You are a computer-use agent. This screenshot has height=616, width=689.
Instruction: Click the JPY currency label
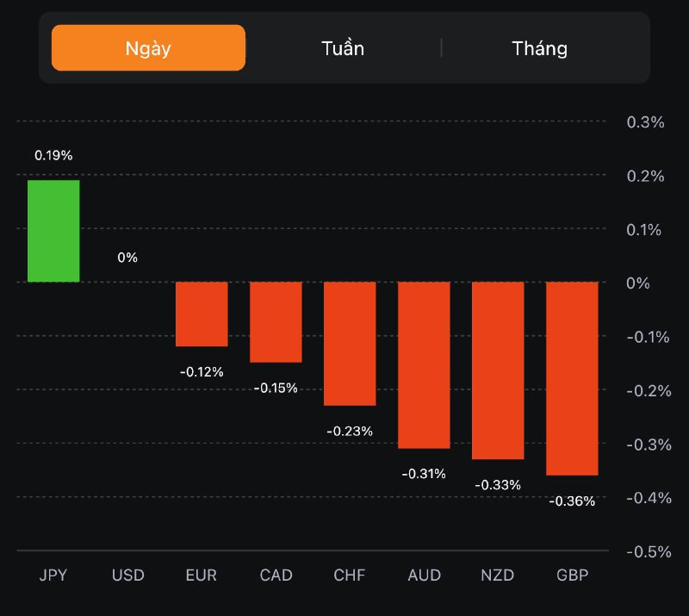[53, 575]
